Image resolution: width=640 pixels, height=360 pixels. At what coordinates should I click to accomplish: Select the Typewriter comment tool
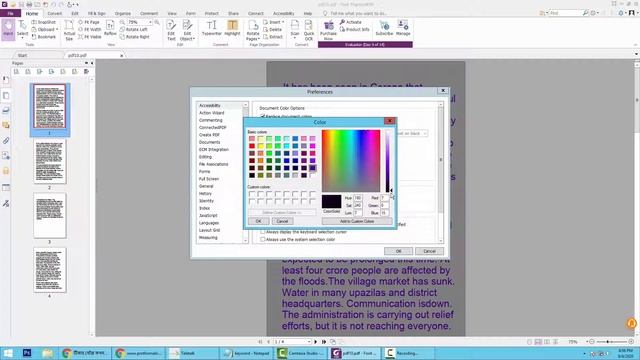pyautogui.click(x=211, y=28)
